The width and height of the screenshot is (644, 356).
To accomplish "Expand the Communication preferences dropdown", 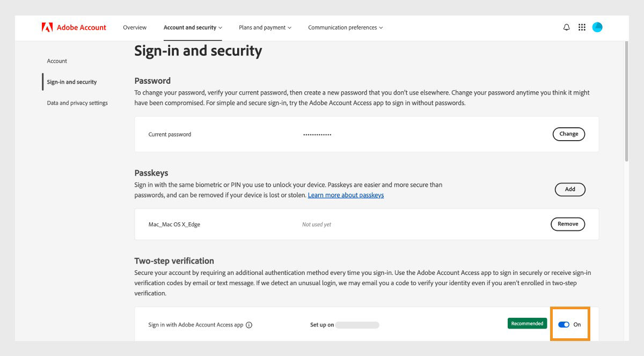I will 345,27.
